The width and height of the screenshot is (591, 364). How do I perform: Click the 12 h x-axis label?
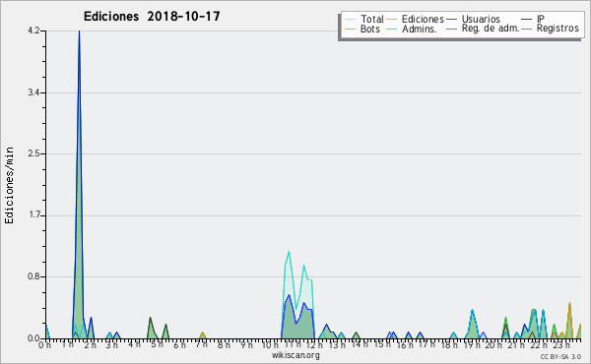click(314, 344)
